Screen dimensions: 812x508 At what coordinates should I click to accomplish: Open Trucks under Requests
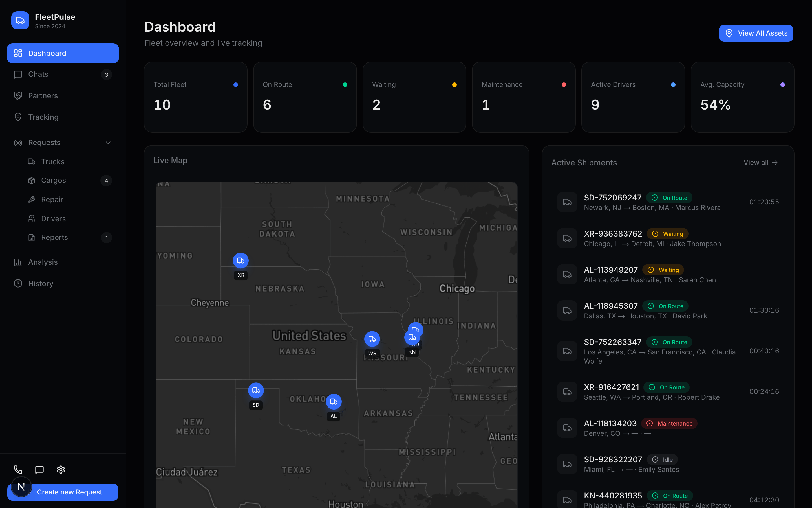69,162
